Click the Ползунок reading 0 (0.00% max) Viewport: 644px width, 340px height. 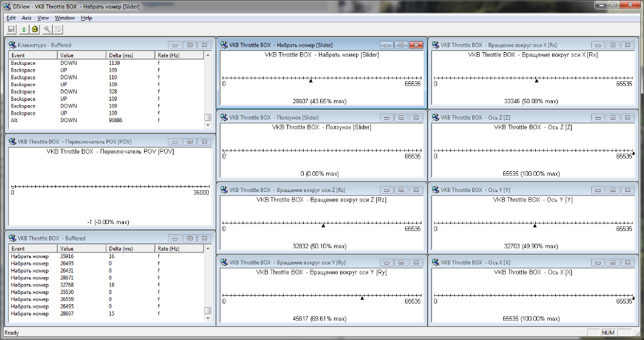[x=319, y=174]
